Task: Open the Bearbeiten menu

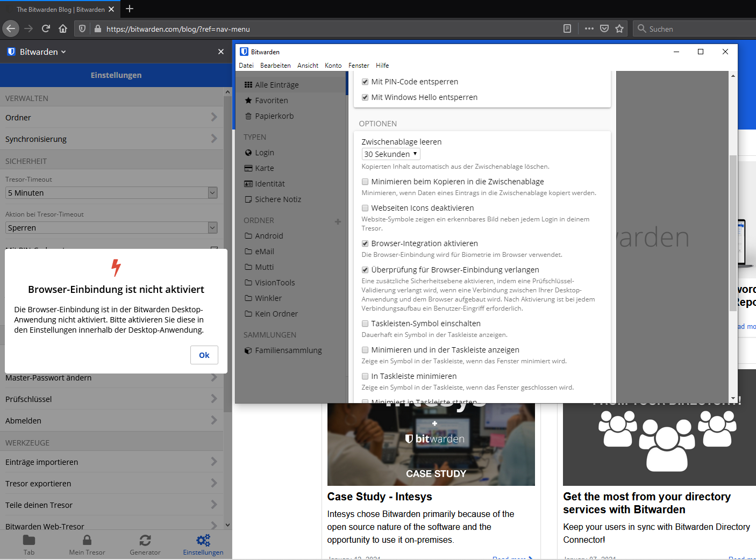Action: 275,65
